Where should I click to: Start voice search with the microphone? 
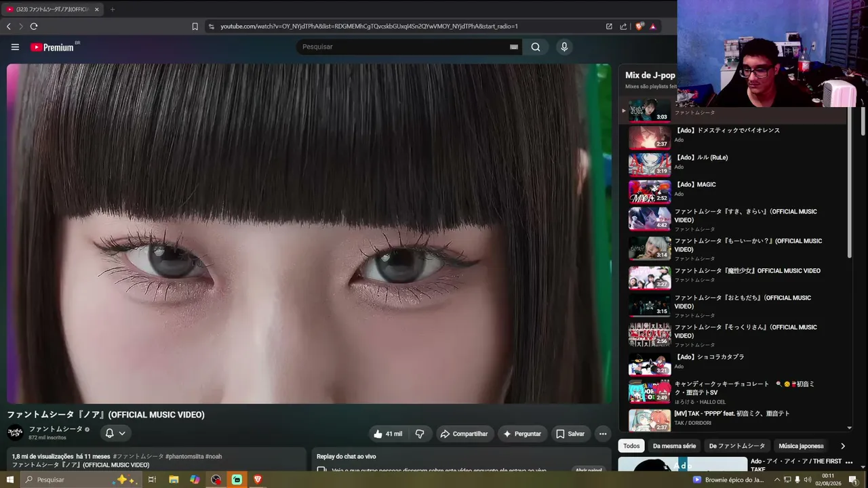[564, 47]
